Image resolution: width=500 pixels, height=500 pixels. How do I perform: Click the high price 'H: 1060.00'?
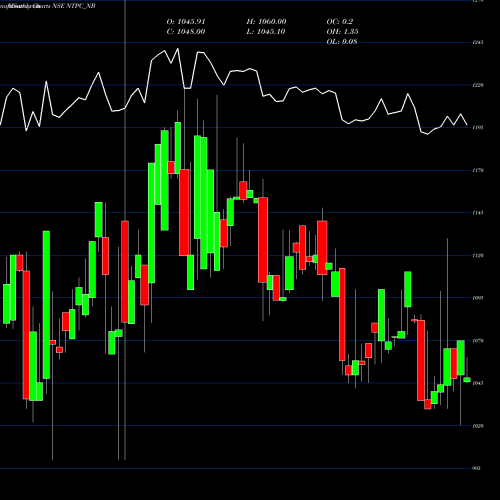[x=266, y=22]
